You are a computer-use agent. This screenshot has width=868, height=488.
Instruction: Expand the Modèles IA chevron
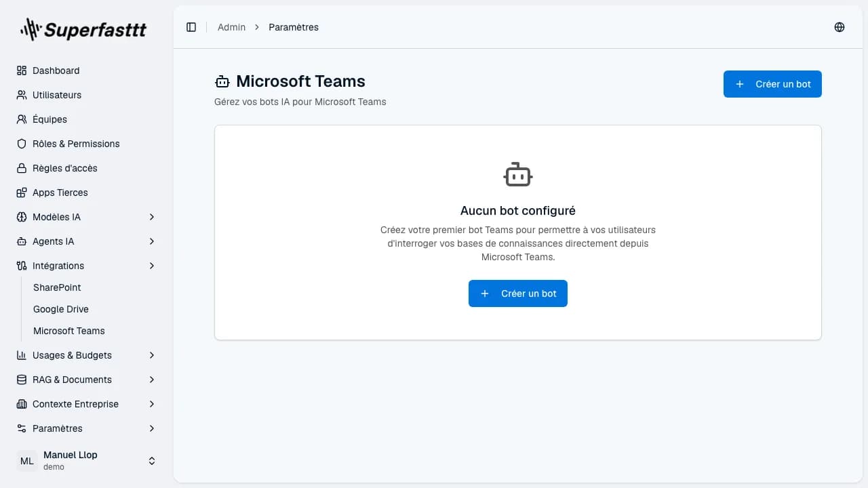(152, 217)
